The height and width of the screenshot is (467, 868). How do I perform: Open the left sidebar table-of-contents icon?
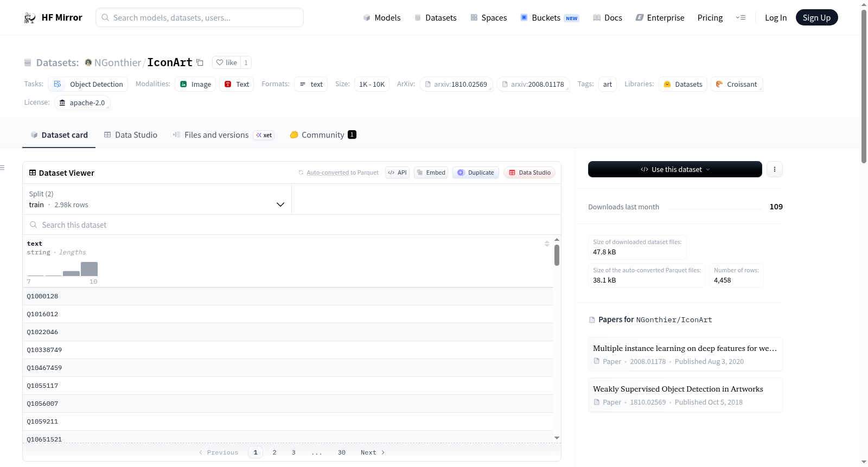click(x=2, y=168)
